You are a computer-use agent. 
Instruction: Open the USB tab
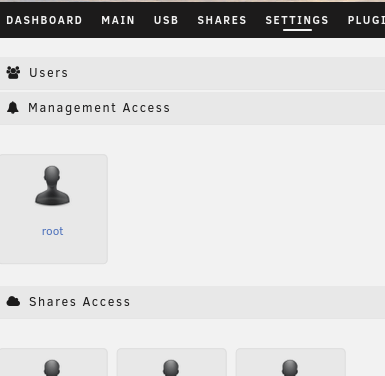click(166, 20)
